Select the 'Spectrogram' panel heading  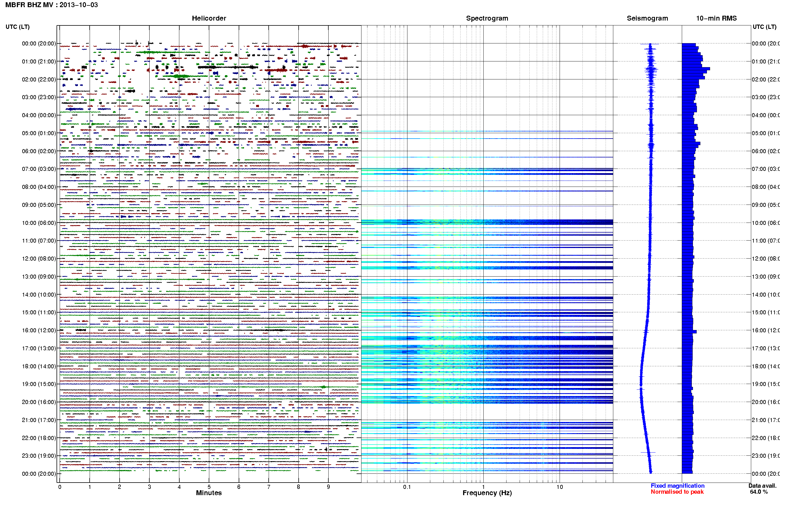click(x=487, y=19)
